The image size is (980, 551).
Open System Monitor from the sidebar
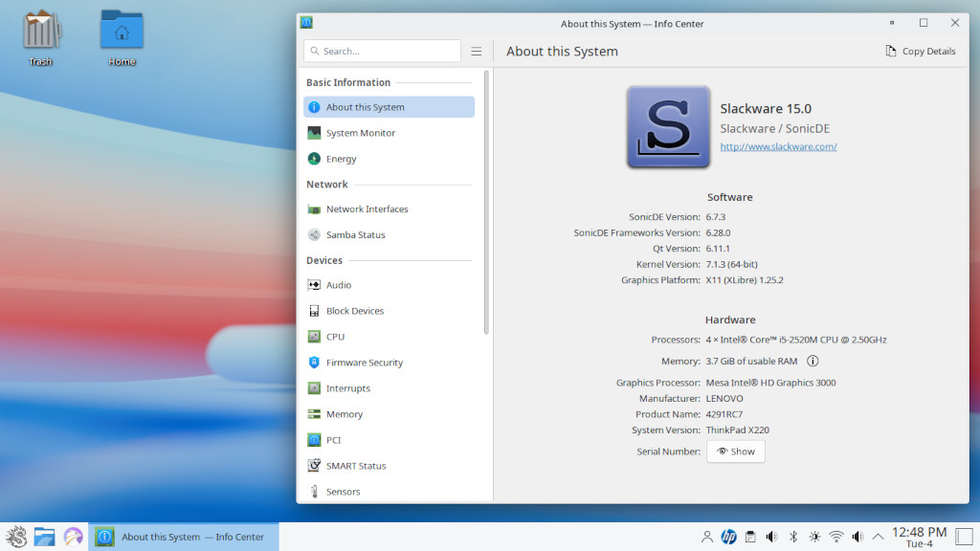click(389, 132)
